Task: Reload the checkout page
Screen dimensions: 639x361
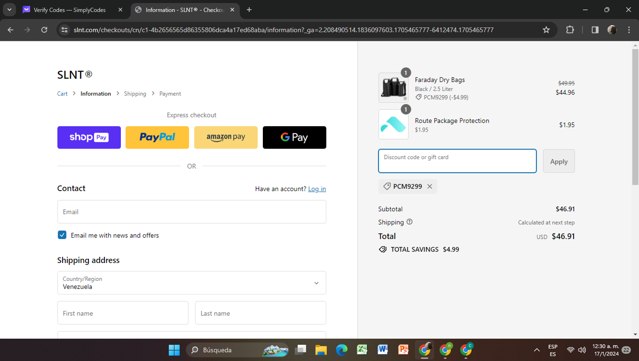Action: tap(44, 30)
